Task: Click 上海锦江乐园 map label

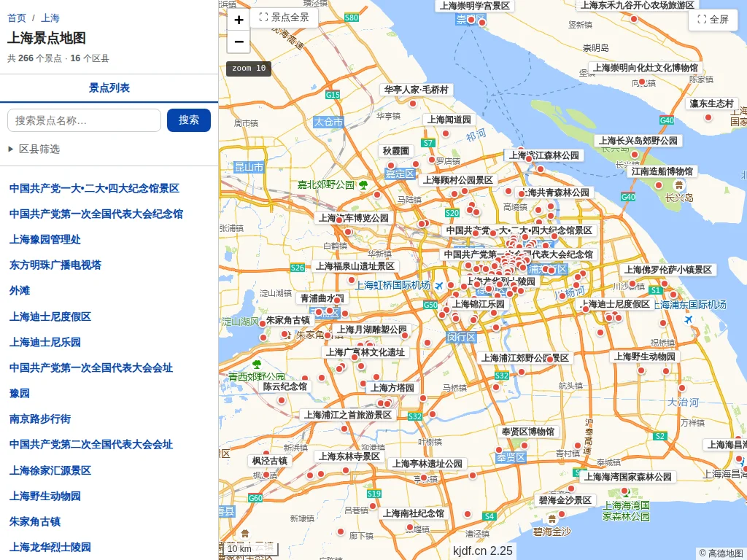Action: (479, 304)
